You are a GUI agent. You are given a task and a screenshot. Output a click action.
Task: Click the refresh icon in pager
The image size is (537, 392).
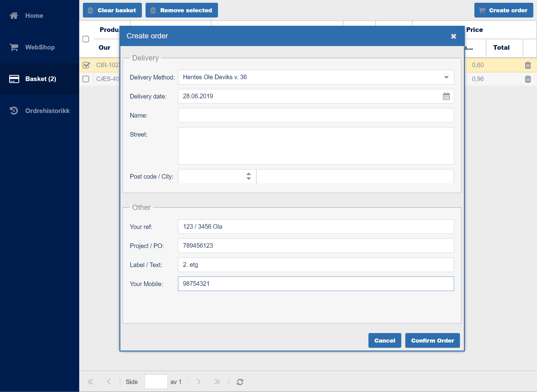point(240,382)
